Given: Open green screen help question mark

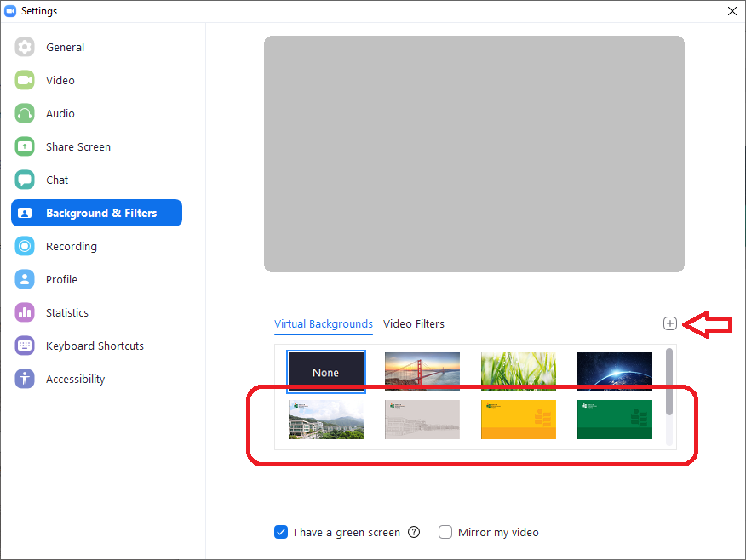Looking at the screenshot, I should tap(414, 532).
